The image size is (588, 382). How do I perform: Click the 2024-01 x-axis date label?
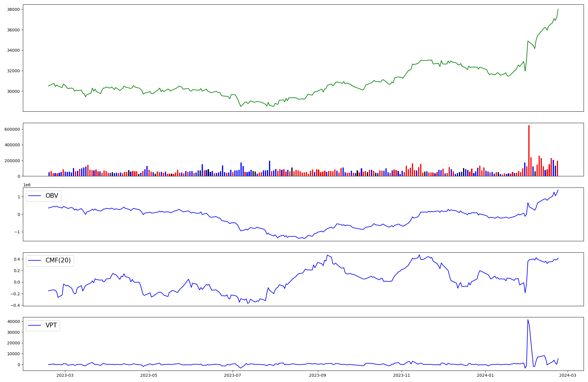coord(485,375)
